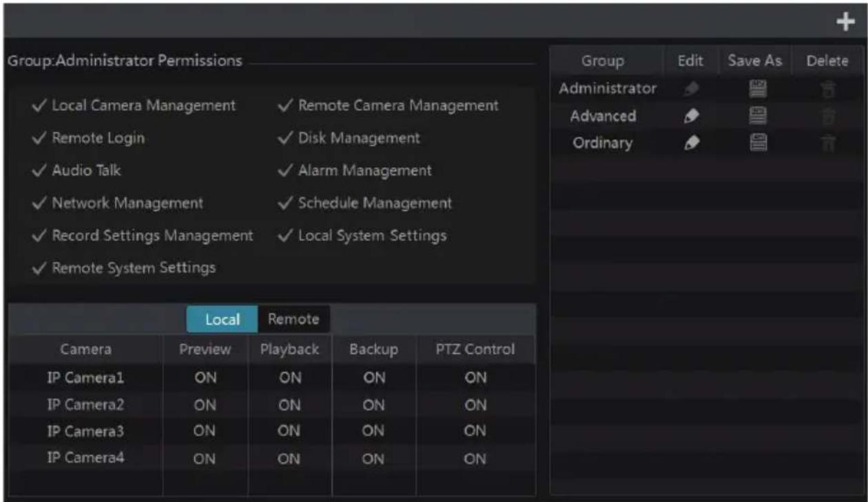
Task: Click the Preview column header
Action: [205, 350]
